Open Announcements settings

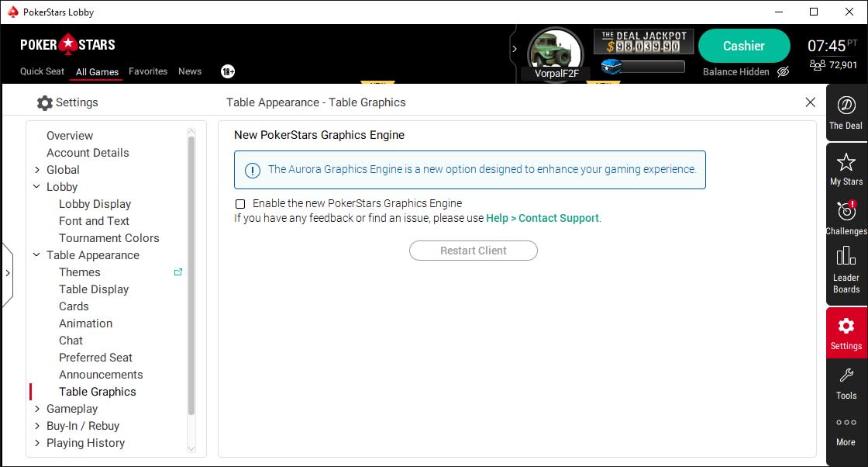pyautogui.click(x=101, y=375)
